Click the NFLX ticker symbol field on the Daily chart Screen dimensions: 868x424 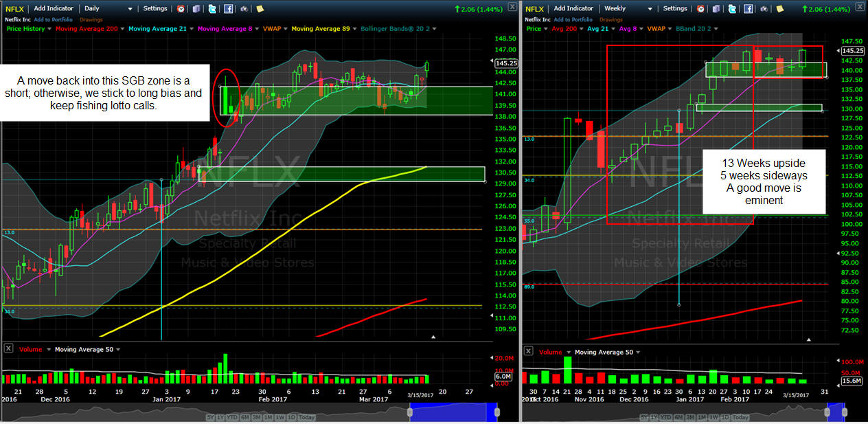15,9
